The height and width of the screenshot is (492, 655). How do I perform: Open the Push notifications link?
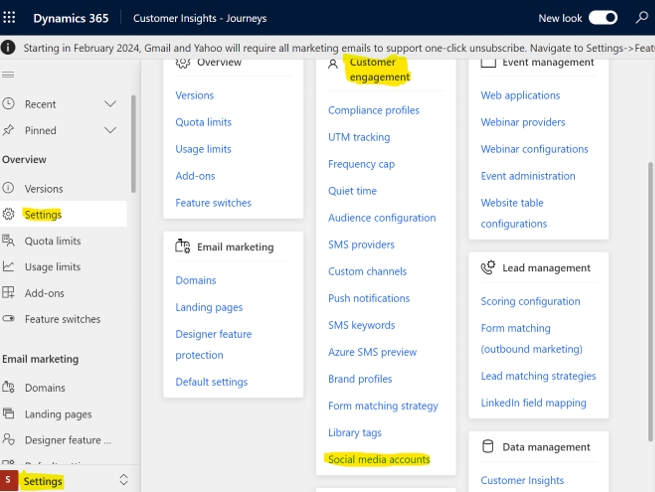click(x=369, y=298)
